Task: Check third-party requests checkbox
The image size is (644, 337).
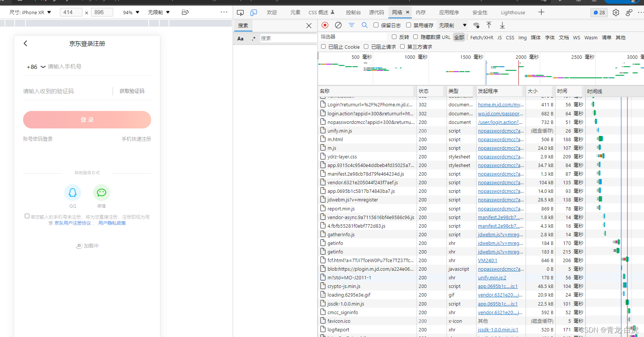Action: (402, 46)
